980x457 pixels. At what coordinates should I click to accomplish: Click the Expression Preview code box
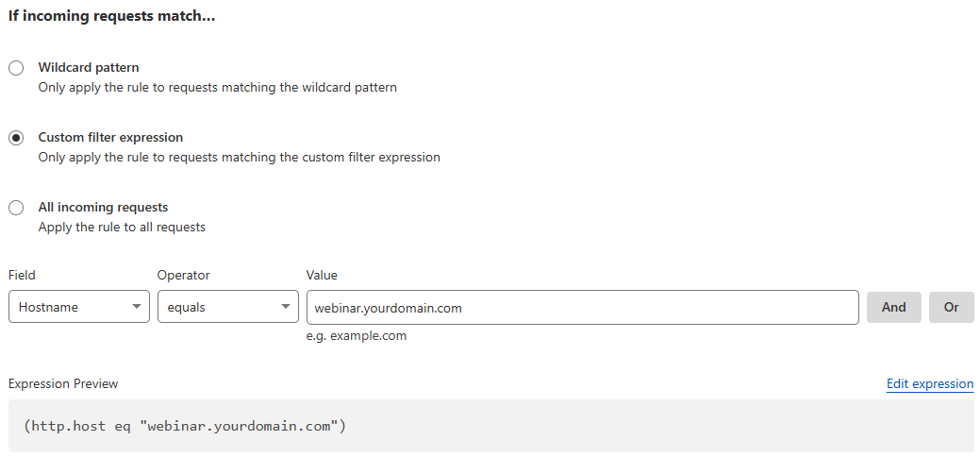[x=490, y=426]
